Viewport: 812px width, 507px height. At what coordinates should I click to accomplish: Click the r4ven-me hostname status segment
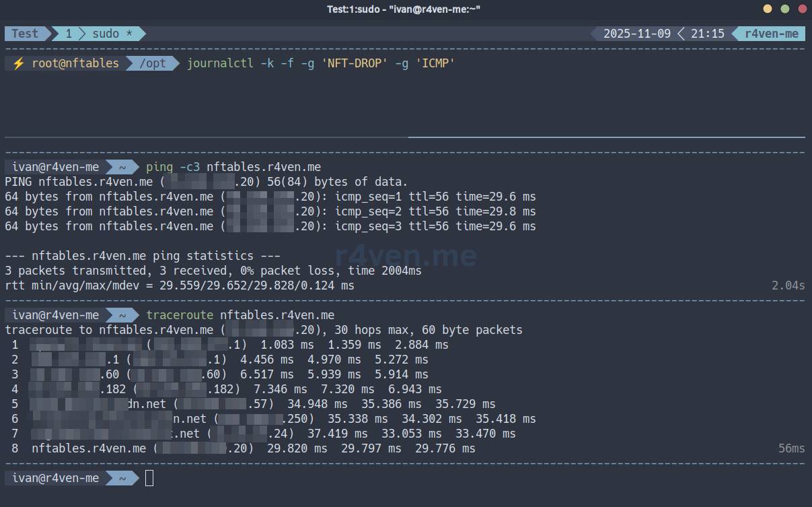pyautogui.click(x=772, y=34)
